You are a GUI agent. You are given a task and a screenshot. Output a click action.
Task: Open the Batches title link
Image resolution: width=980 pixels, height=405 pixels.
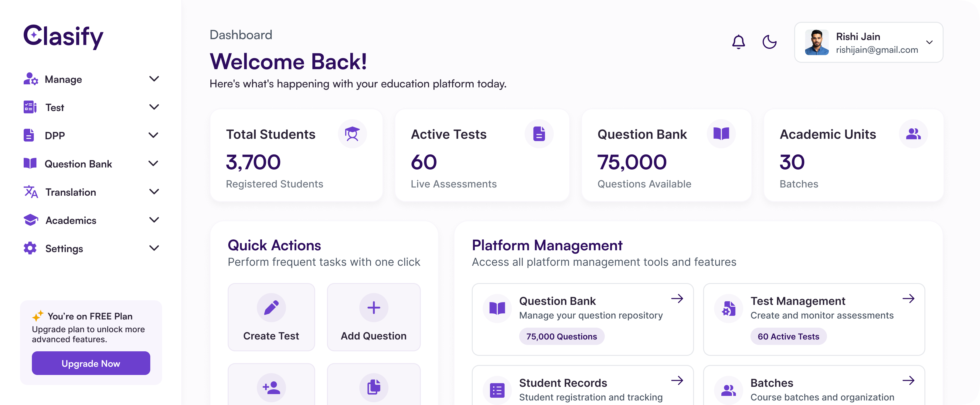click(x=772, y=383)
